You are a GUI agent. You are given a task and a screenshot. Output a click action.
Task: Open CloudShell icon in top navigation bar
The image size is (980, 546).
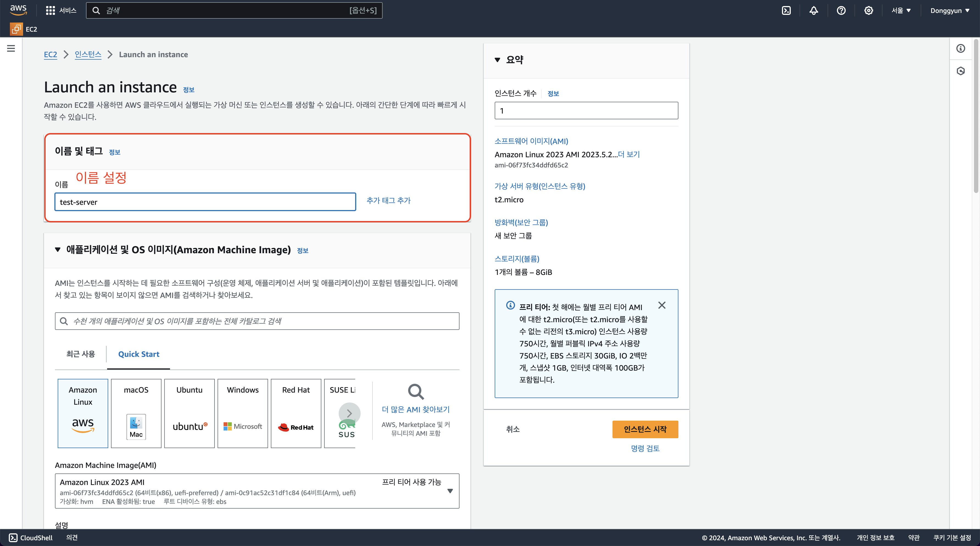point(786,10)
